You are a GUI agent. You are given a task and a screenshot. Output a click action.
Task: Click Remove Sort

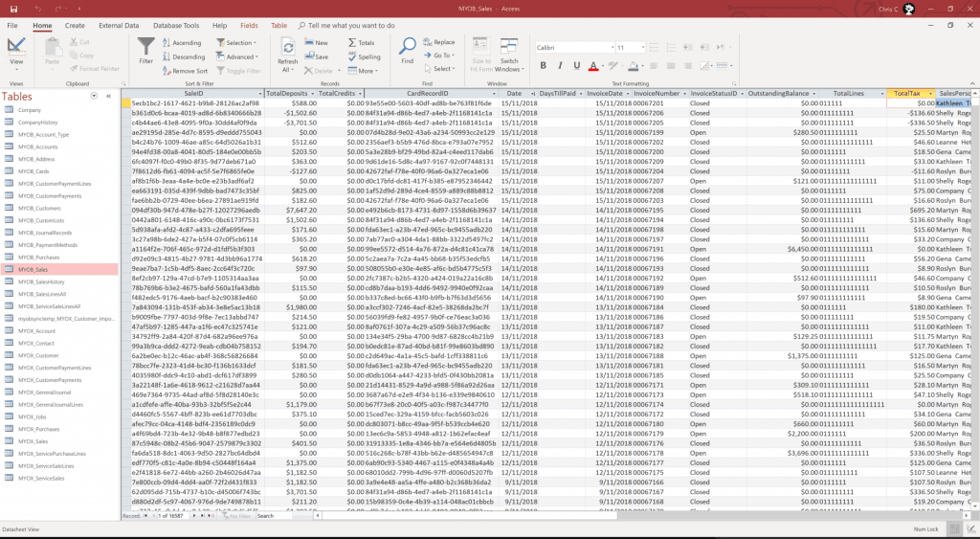185,71
